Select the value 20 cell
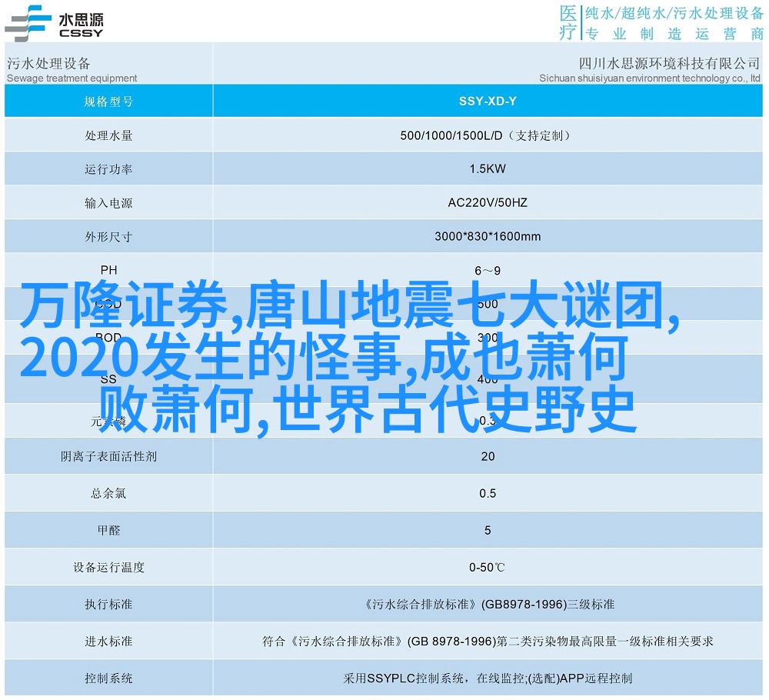Screen dimensions: 769x700 pos(488,456)
